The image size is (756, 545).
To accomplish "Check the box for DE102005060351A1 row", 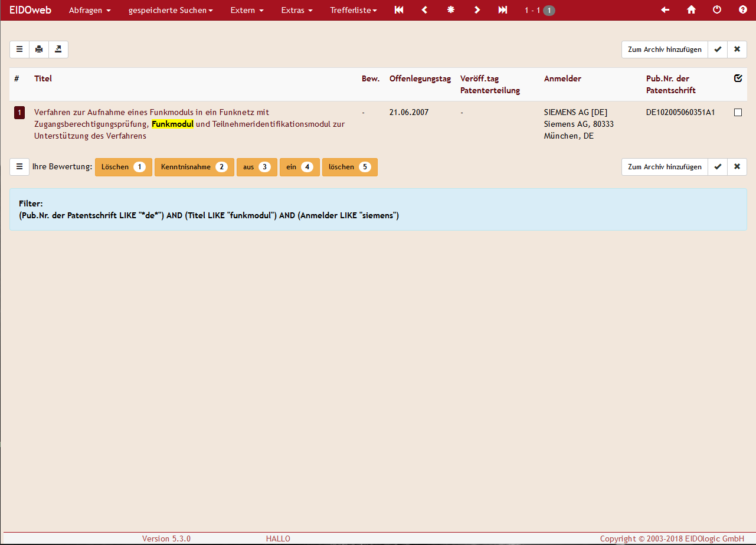I will coord(738,113).
